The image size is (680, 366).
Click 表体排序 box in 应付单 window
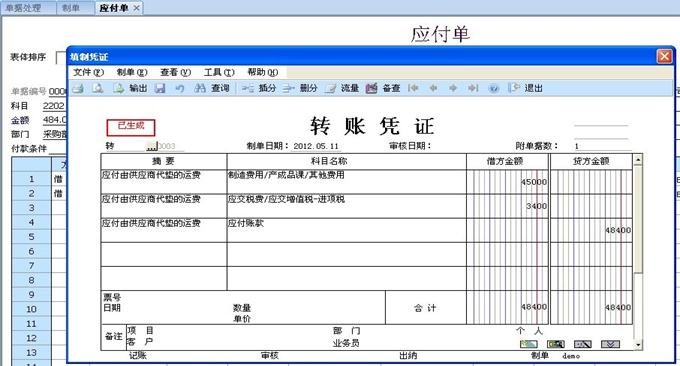point(61,57)
